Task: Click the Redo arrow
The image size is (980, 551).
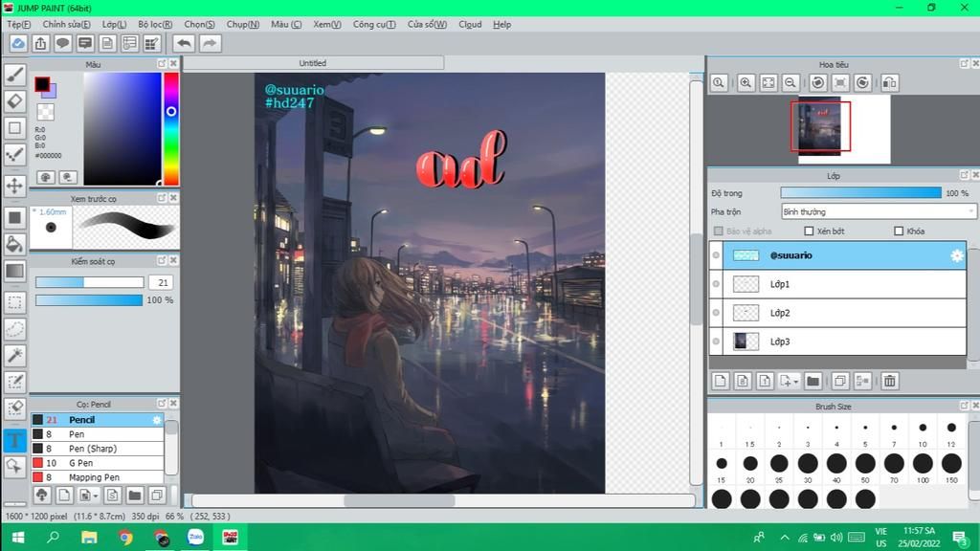Action: [210, 43]
